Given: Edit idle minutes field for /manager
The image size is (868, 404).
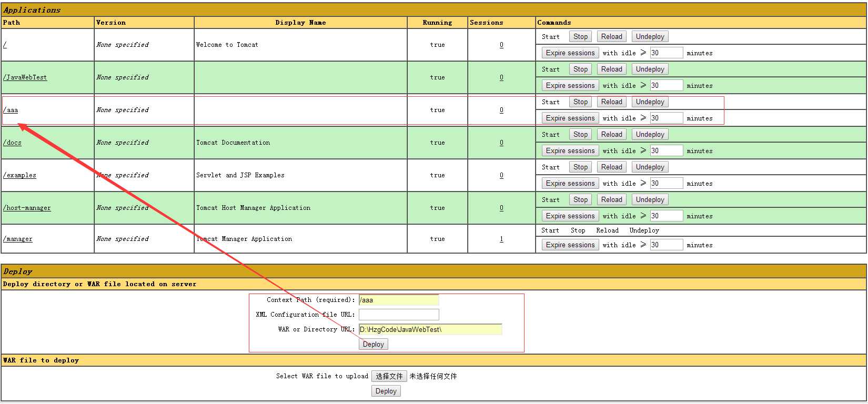Looking at the screenshot, I should click(x=667, y=245).
